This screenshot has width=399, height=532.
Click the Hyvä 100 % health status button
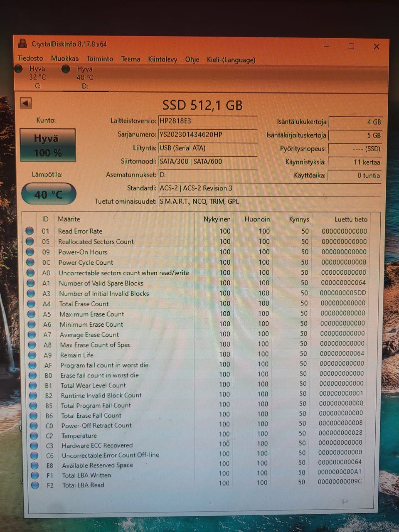48,145
